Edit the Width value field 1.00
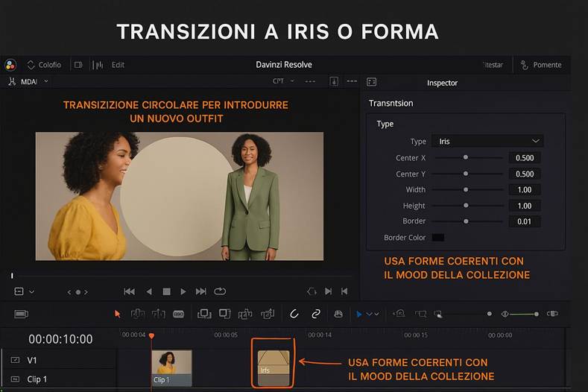588x392 pixels. pos(524,190)
